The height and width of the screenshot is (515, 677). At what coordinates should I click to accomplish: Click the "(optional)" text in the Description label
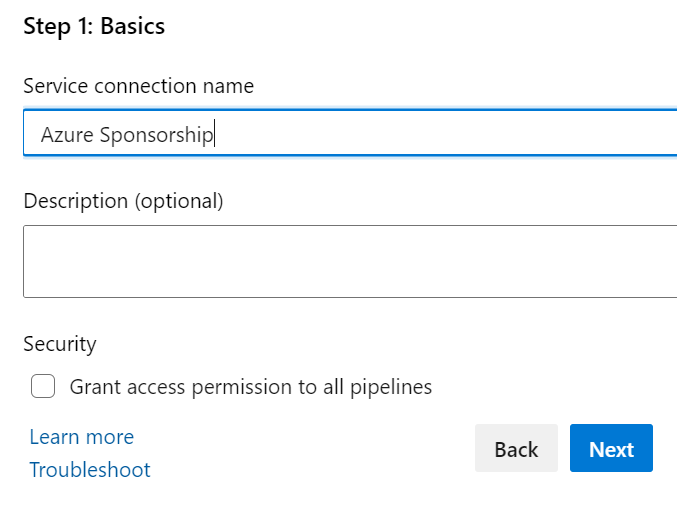click(x=179, y=202)
